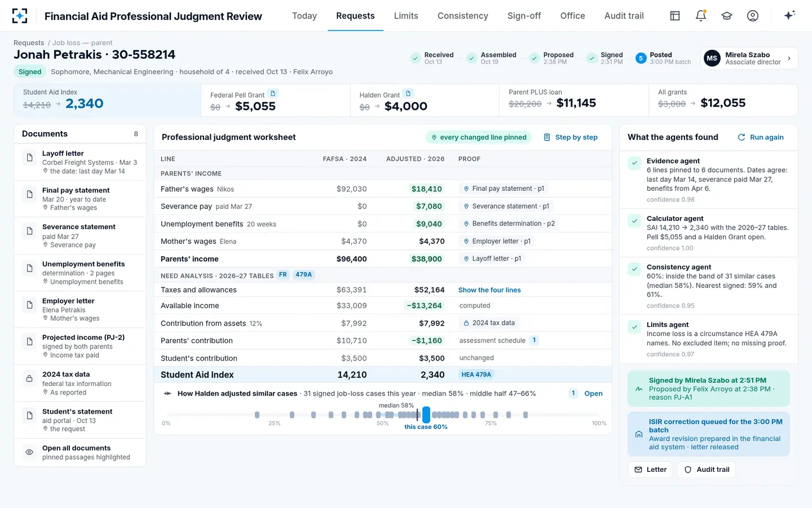Open the 2024 tax data locked document
The height and width of the screenshot is (508, 812).
pyautogui.click(x=80, y=383)
